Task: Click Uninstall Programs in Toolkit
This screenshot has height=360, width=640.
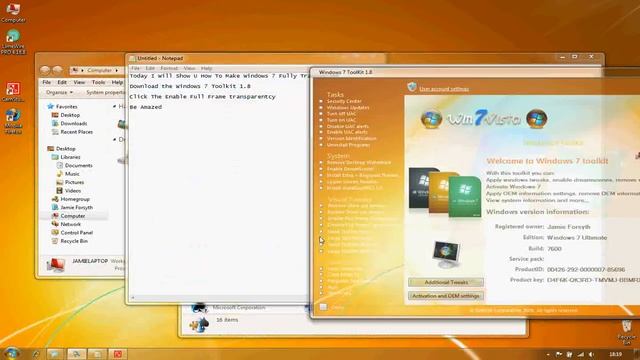Action: (348, 145)
